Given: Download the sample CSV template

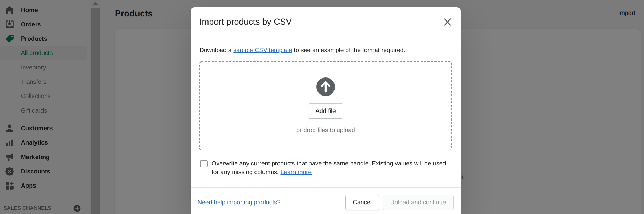Looking at the screenshot, I should click(x=262, y=50).
